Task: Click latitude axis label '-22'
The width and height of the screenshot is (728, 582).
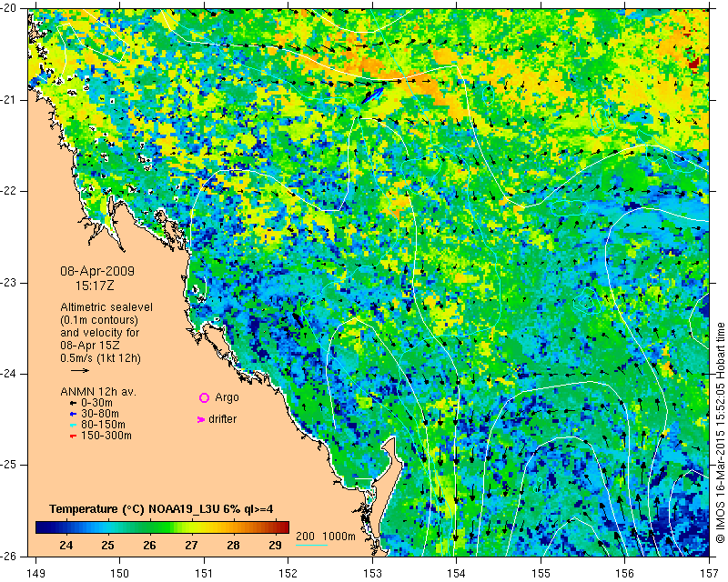Action: (8, 191)
